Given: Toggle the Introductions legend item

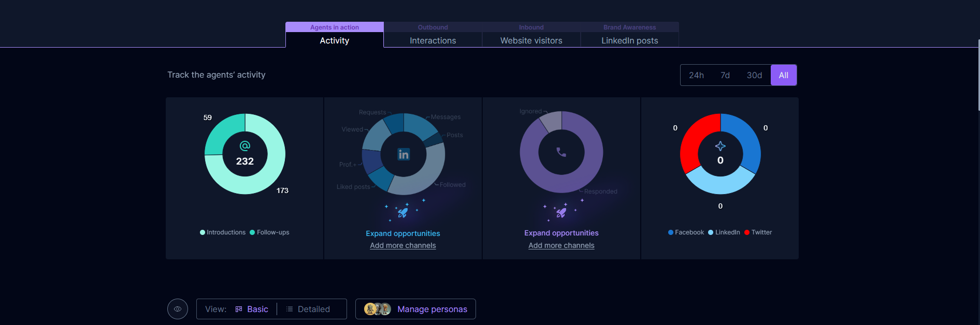Looking at the screenshot, I should tap(223, 232).
